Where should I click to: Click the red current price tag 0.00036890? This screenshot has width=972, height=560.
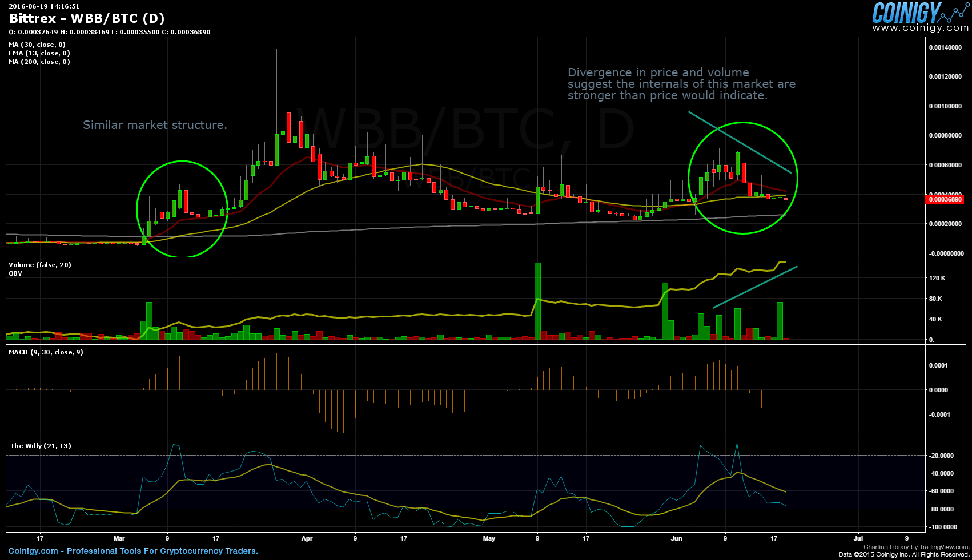(945, 199)
